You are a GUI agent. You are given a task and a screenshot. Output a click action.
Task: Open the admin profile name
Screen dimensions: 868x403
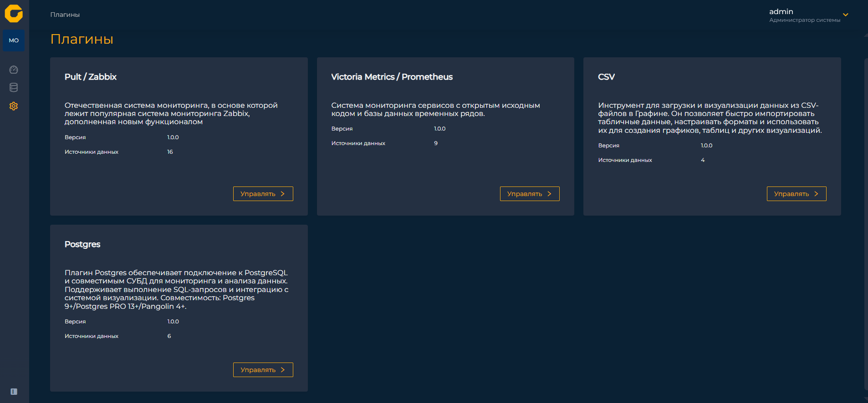(x=781, y=11)
